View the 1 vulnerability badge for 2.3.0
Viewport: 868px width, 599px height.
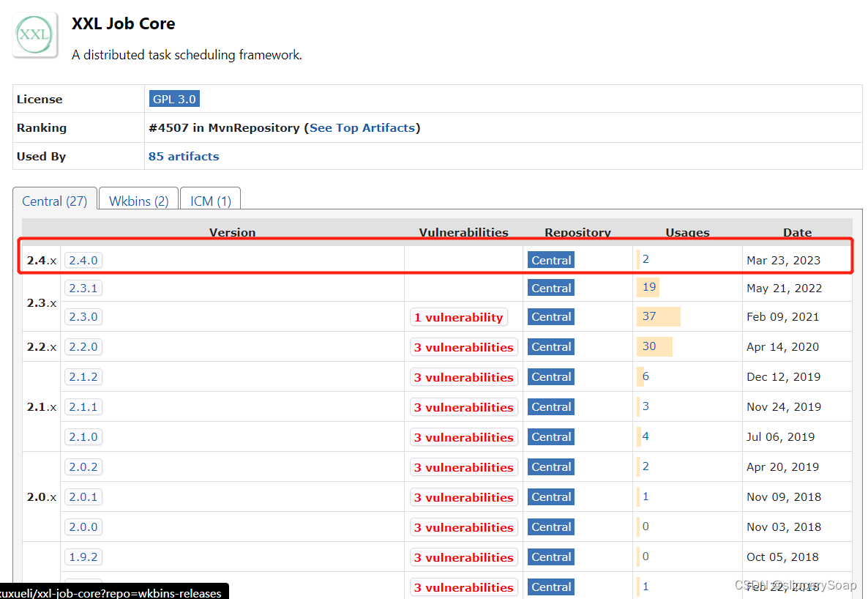tap(459, 317)
